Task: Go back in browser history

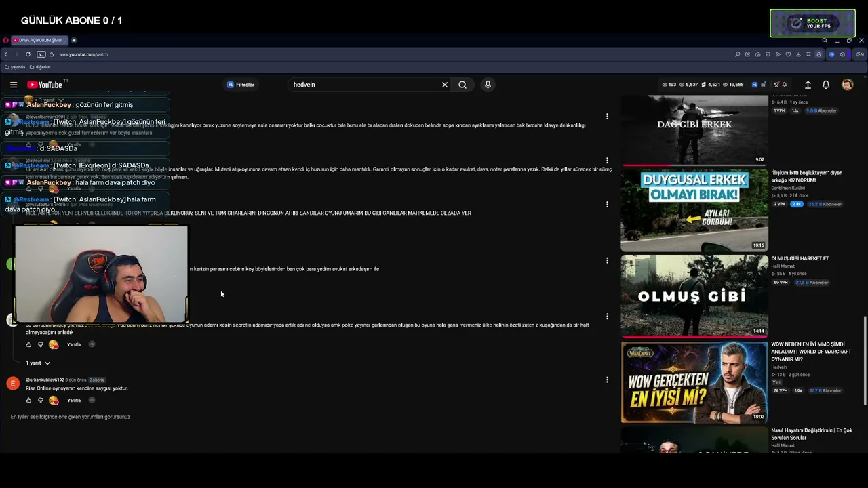Action: click(6, 54)
